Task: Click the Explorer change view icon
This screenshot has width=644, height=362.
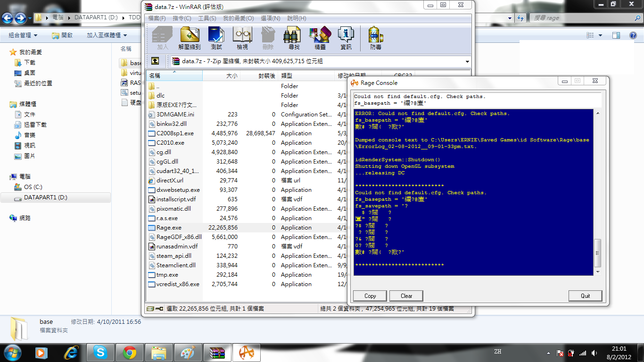Action: [590, 35]
